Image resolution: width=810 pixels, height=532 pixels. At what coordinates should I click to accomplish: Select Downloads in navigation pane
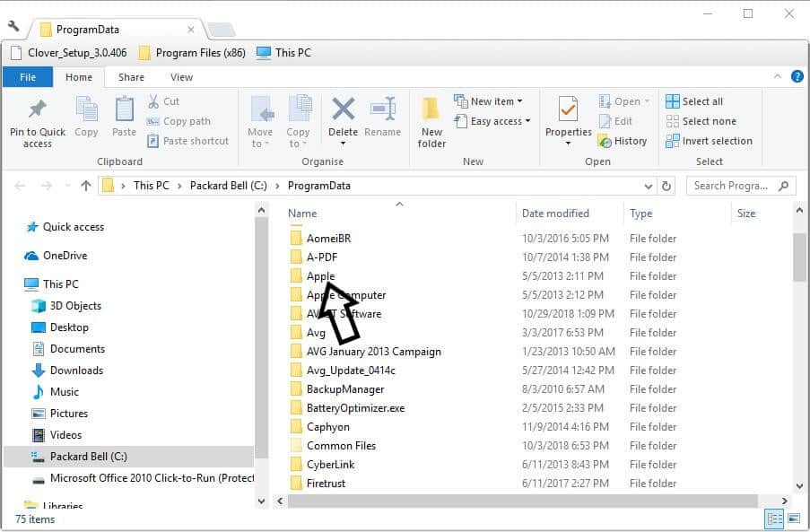click(67, 371)
